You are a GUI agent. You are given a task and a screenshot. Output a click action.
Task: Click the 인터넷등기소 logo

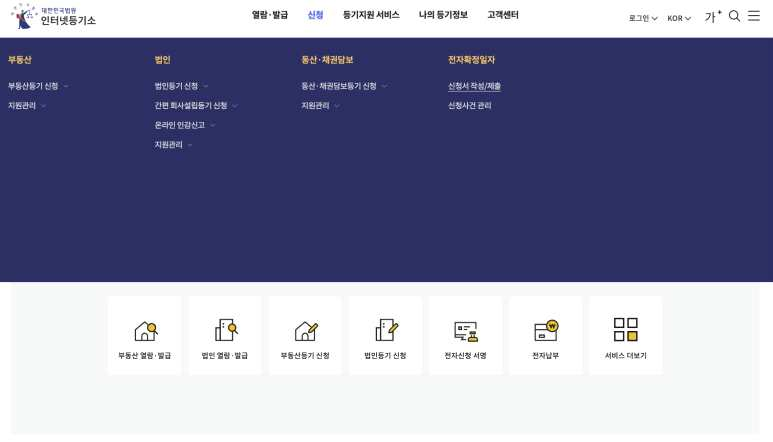(x=53, y=16)
